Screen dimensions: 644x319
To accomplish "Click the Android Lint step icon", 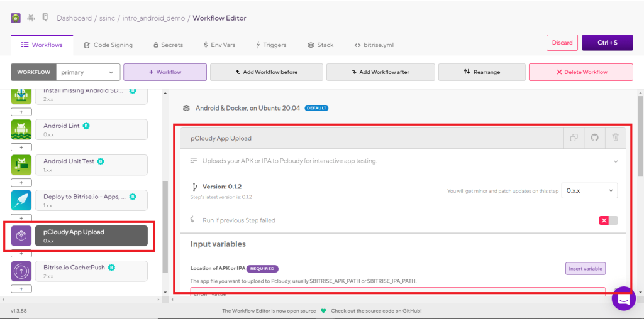I will coord(21,129).
